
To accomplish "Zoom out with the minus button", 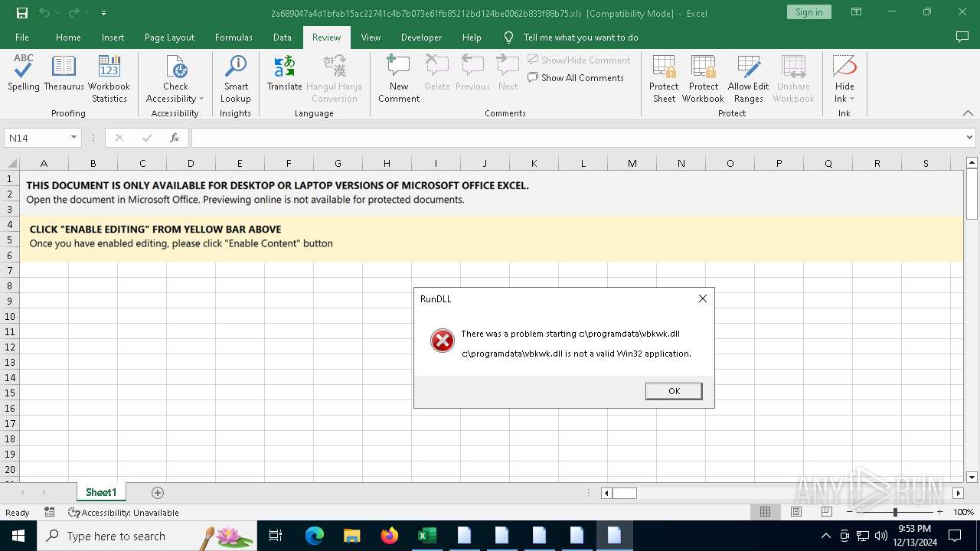I will (850, 512).
